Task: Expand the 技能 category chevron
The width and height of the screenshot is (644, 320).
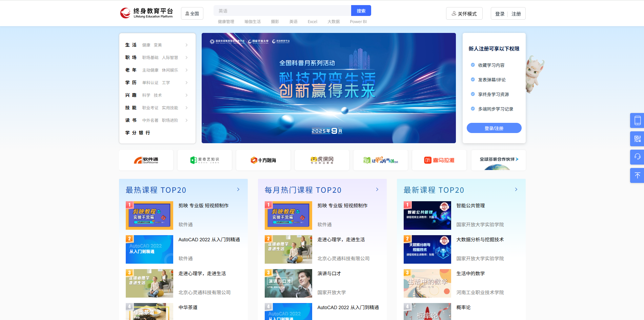Action: (187, 108)
